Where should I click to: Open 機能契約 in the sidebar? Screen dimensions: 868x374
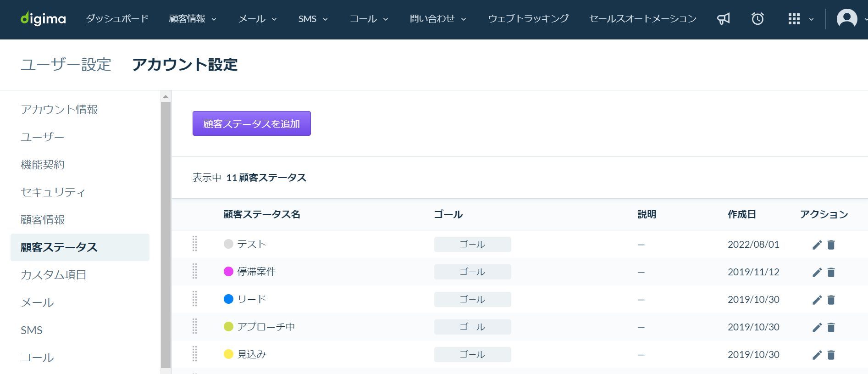[43, 165]
